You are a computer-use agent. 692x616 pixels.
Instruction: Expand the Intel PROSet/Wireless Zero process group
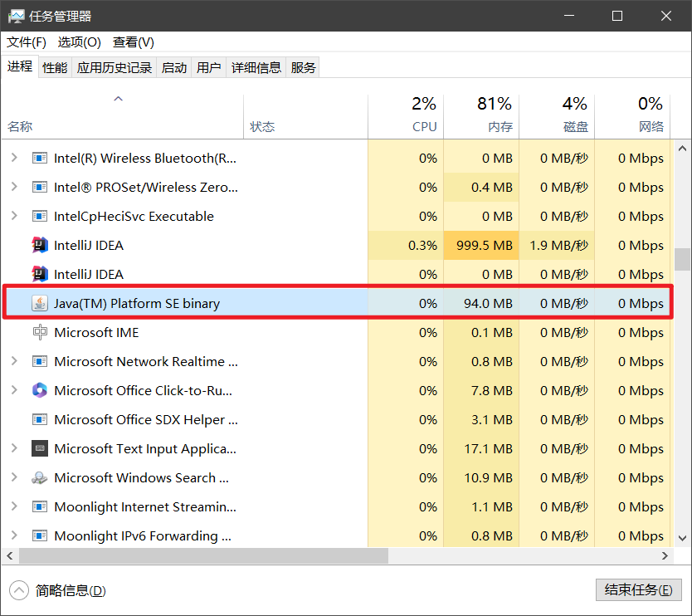14,187
